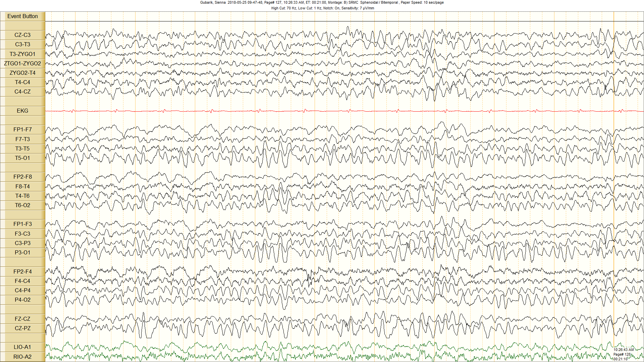Click the T3-ZYGO1 channel label
The image size is (644, 362).
(x=22, y=54)
